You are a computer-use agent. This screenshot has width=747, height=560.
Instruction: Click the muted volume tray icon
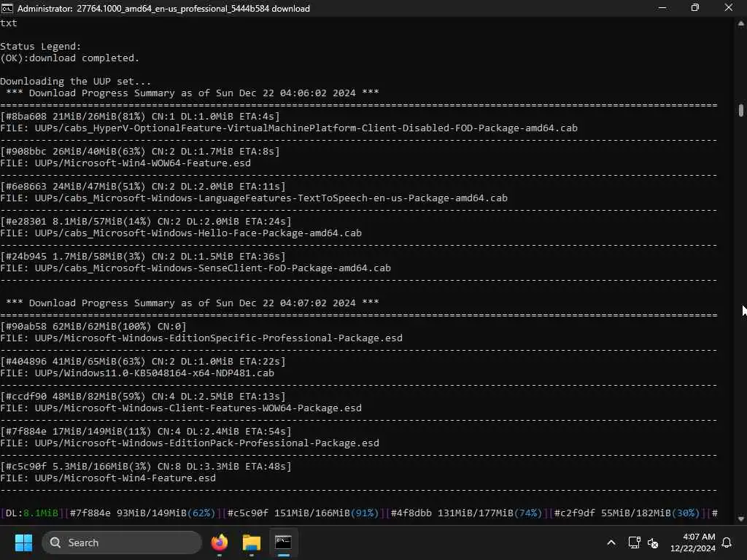(x=653, y=542)
